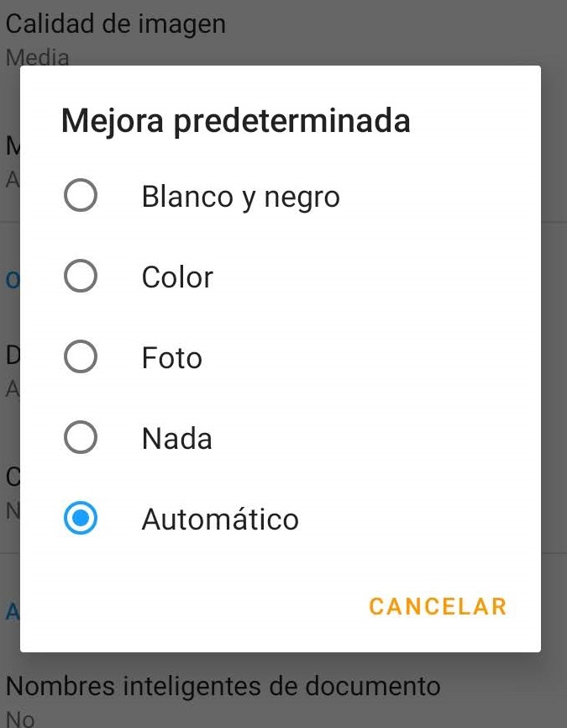Click the 'Mejora predeterminada' dialog title
Screen dimensions: 567x728
pyautogui.click(x=236, y=121)
